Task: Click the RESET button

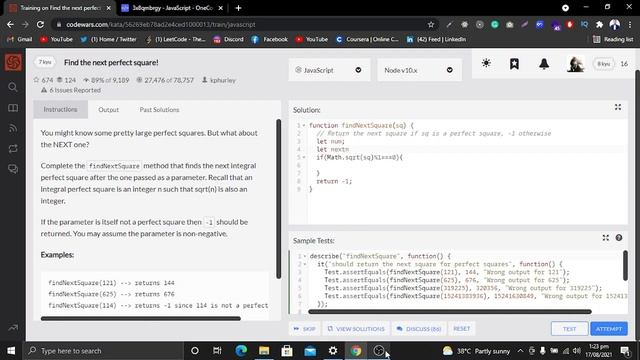Action: [462, 329]
